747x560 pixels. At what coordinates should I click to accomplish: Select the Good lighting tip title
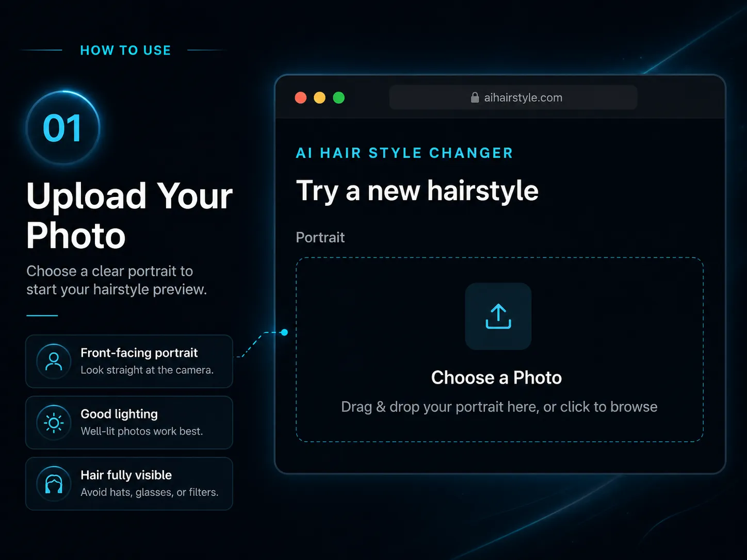tap(119, 414)
